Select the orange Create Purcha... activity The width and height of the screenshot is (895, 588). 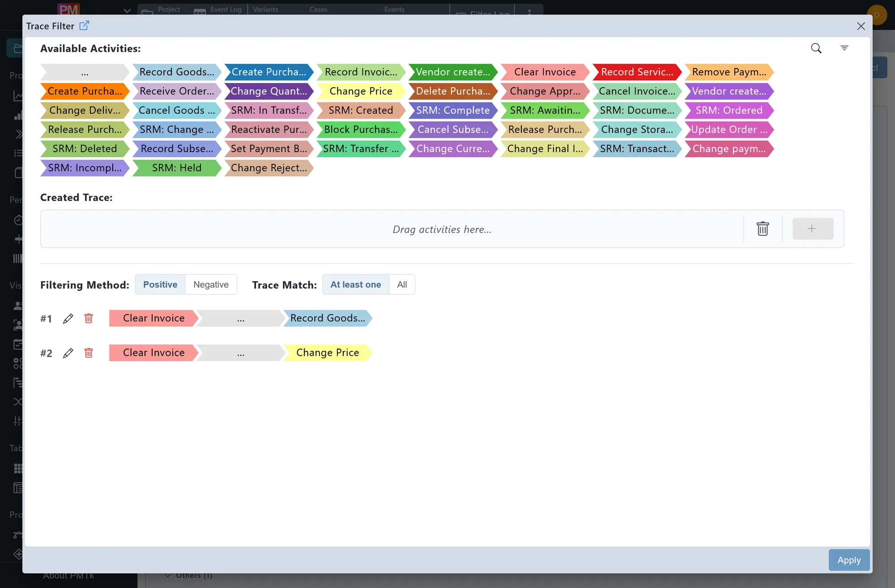[85, 91]
